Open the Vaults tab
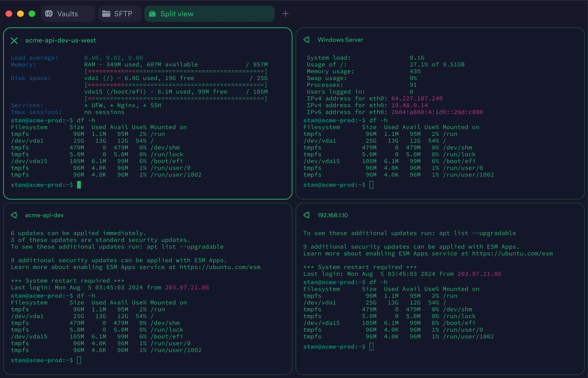This screenshot has height=378, width=588. click(68, 14)
